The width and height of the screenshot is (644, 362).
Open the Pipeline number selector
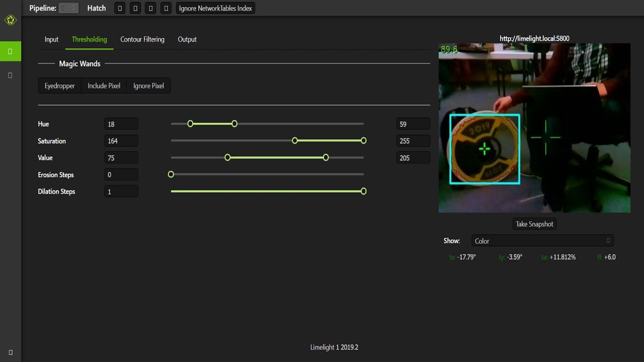(68, 9)
